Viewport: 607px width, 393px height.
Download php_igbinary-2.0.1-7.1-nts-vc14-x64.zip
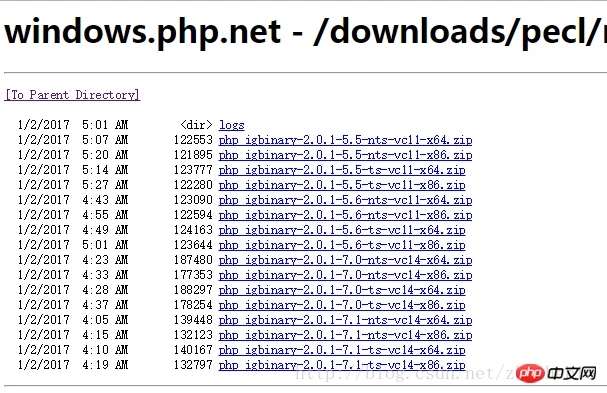pos(345,320)
